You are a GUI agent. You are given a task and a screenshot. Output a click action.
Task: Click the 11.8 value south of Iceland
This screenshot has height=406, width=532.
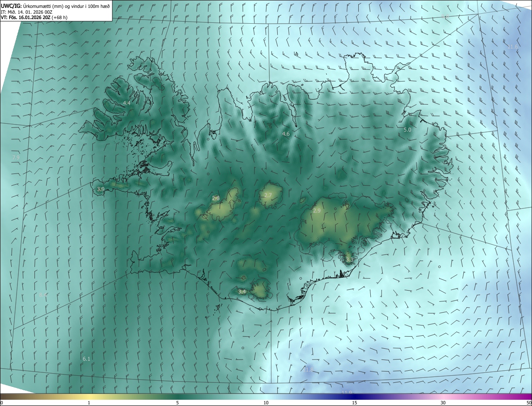pyautogui.click(x=309, y=369)
